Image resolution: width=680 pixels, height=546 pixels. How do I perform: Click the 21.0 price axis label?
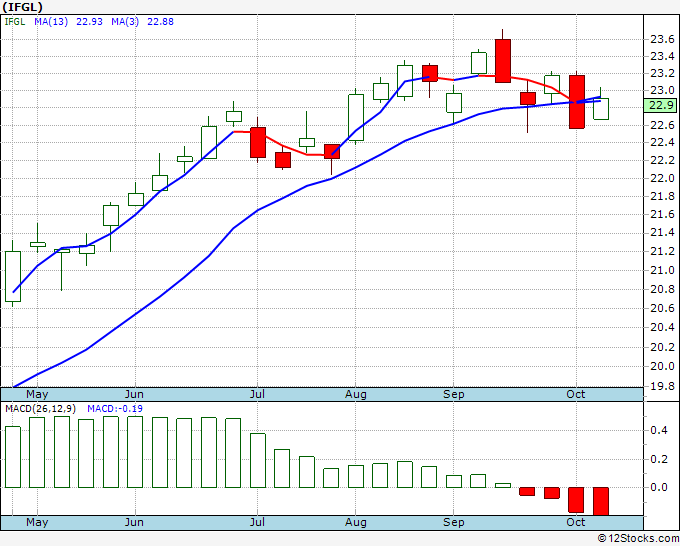[x=662, y=271]
